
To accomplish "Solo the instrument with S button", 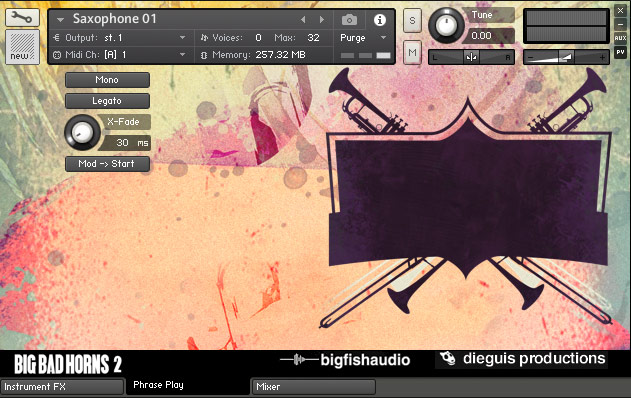I will click(412, 21).
